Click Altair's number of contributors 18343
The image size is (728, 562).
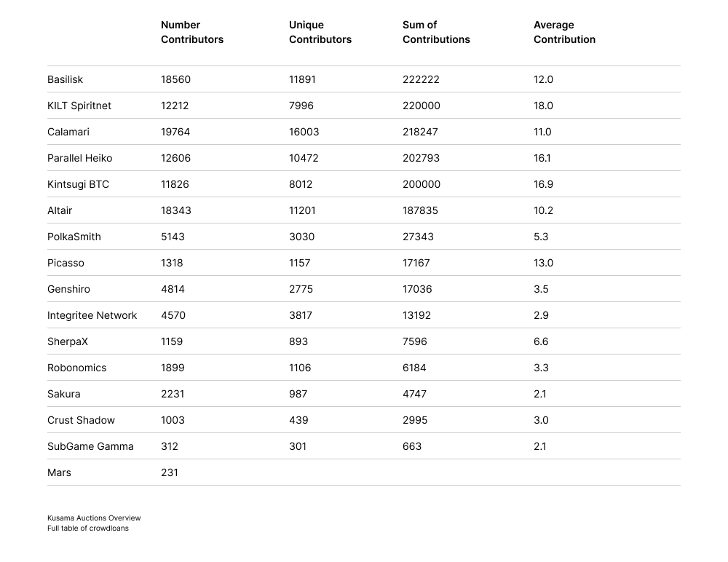pyautogui.click(x=175, y=210)
